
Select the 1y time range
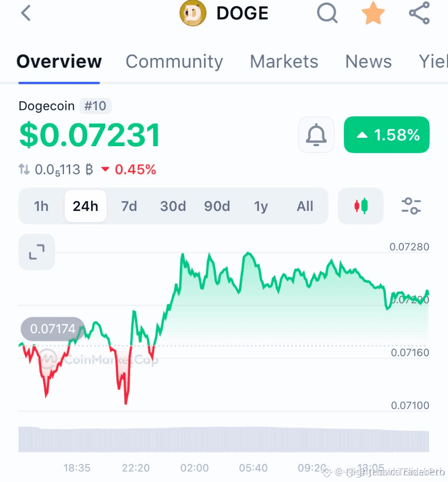(x=261, y=206)
